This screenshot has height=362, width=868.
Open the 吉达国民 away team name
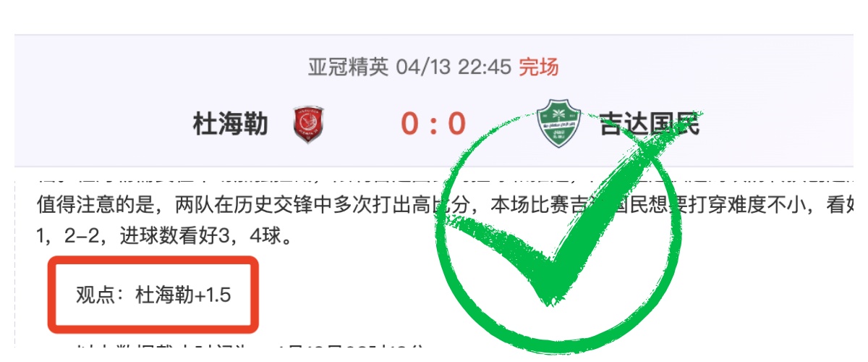649,125
